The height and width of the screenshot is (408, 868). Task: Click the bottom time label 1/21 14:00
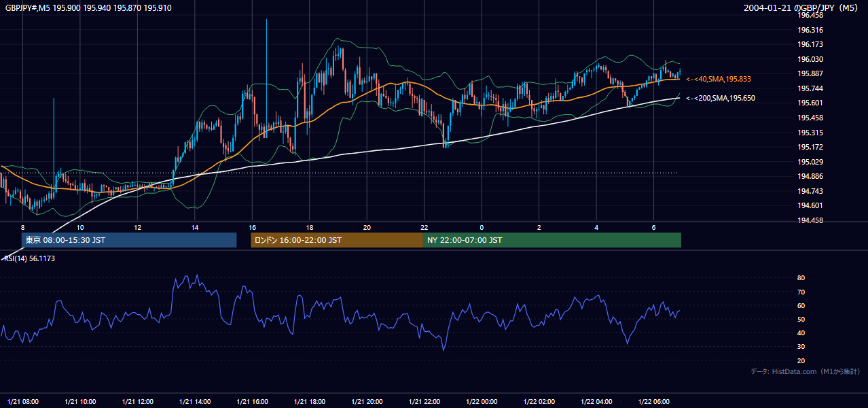point(195,402)
